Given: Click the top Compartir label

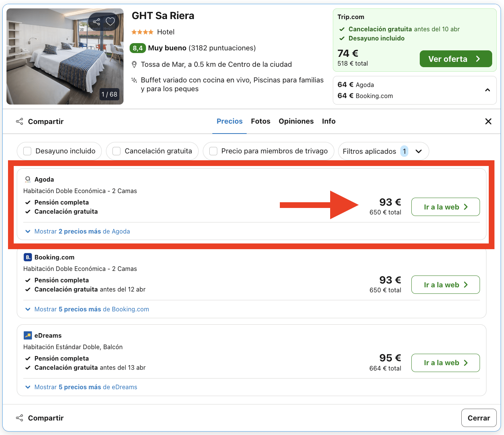Looking at the screenshot, I should (46, 121).
